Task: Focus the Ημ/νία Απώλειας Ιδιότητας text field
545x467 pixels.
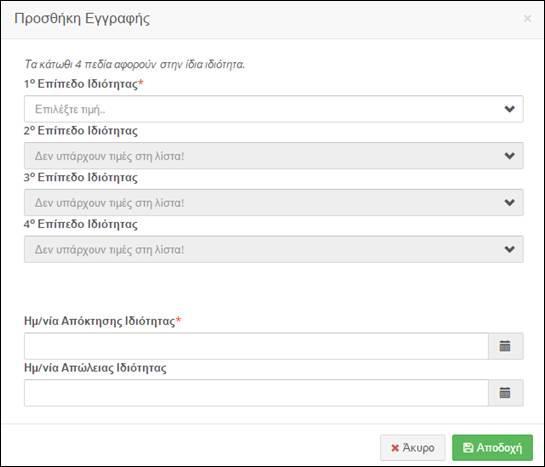Action: point(257,393)
